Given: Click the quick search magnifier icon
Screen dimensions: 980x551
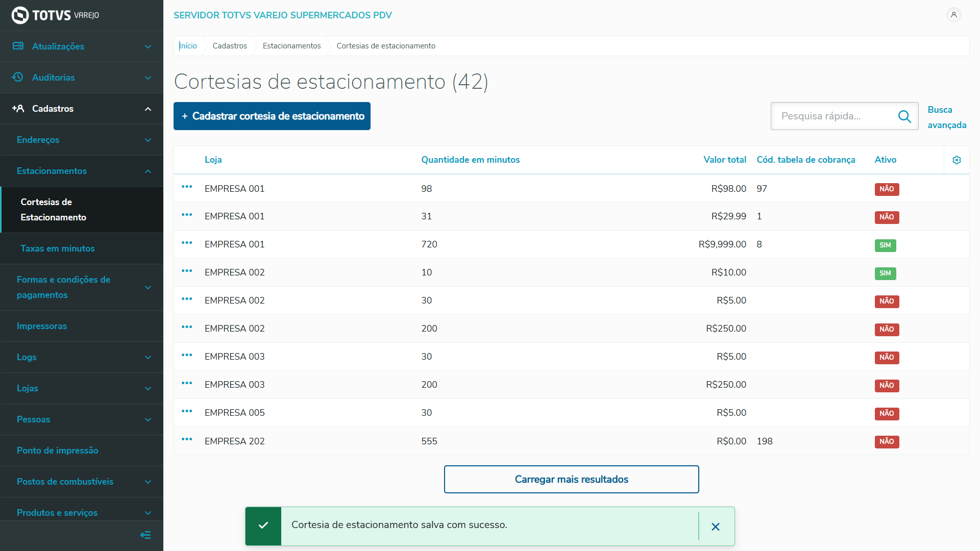Looking at the screenshot, I should tap(904, 116).
